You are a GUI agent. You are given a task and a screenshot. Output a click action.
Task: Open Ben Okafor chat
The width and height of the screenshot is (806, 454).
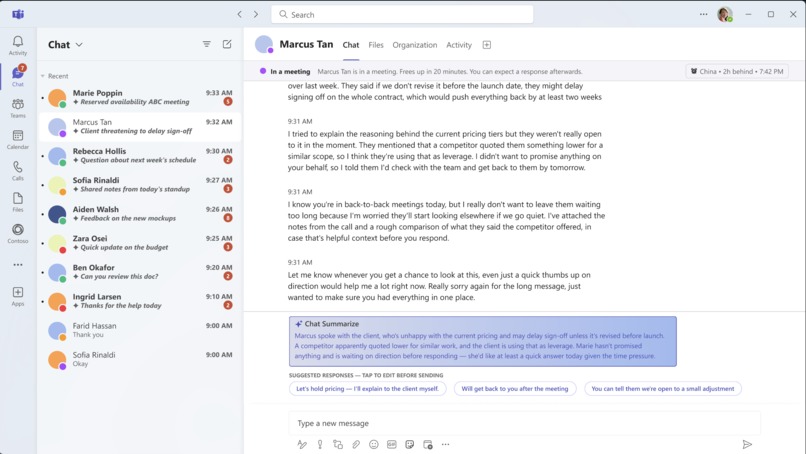tap(139, 272)
